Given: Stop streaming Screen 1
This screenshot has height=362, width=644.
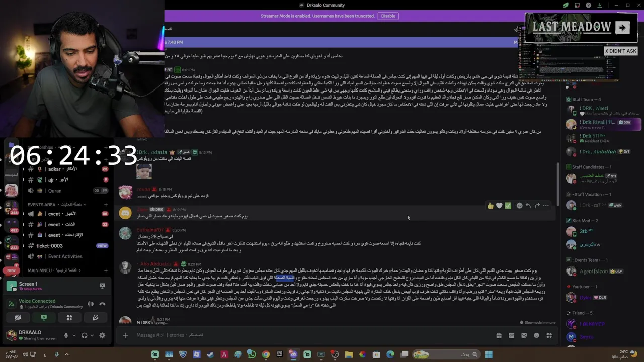Looking at the screenshot, I should coord(102,286).
